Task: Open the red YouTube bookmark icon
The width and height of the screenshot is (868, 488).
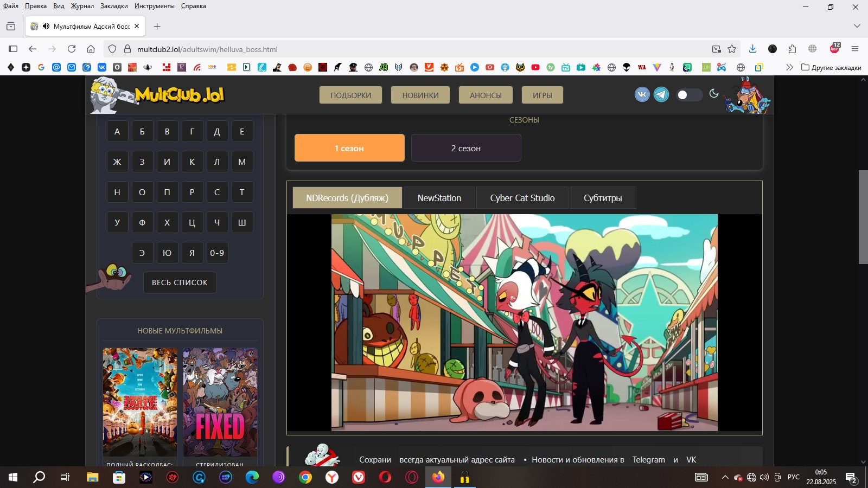Action: (x=535, y=67)
